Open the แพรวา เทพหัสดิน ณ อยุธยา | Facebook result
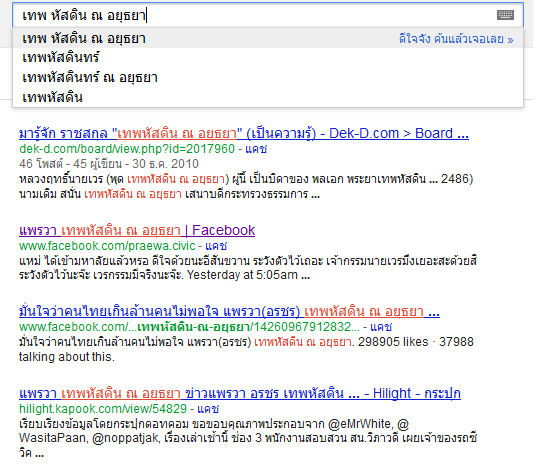 (x=137, y=230)
